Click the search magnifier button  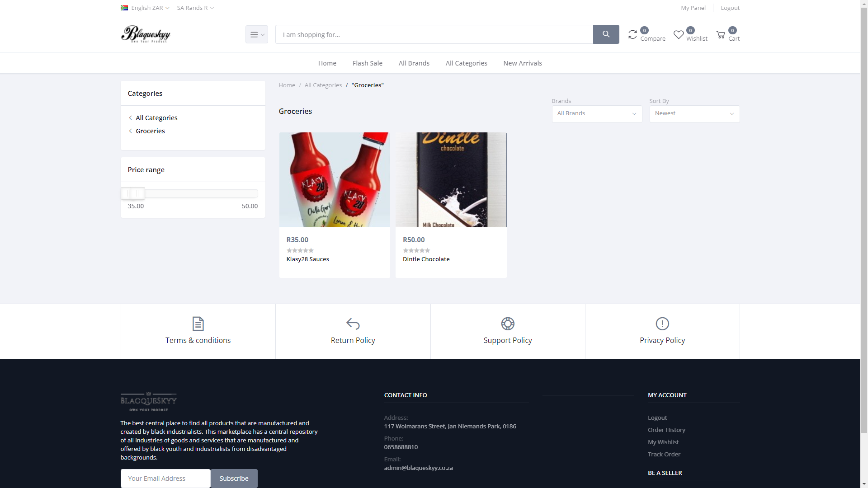606,34
